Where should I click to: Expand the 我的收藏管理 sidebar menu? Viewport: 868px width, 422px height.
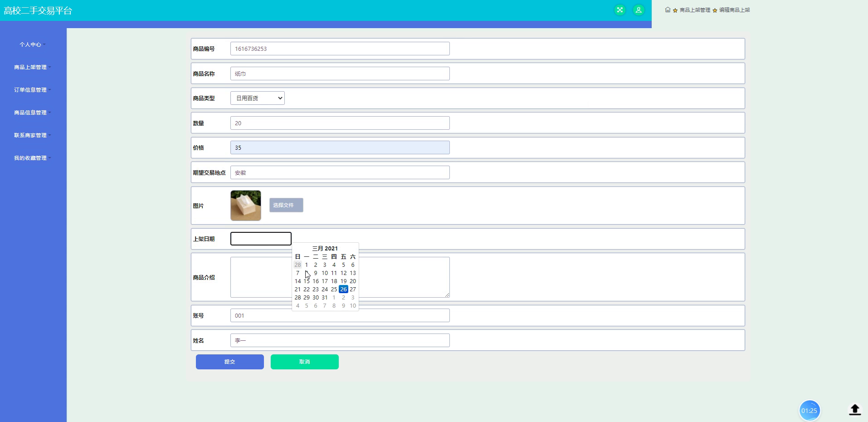pyautogui.click(x=33, y=158)
